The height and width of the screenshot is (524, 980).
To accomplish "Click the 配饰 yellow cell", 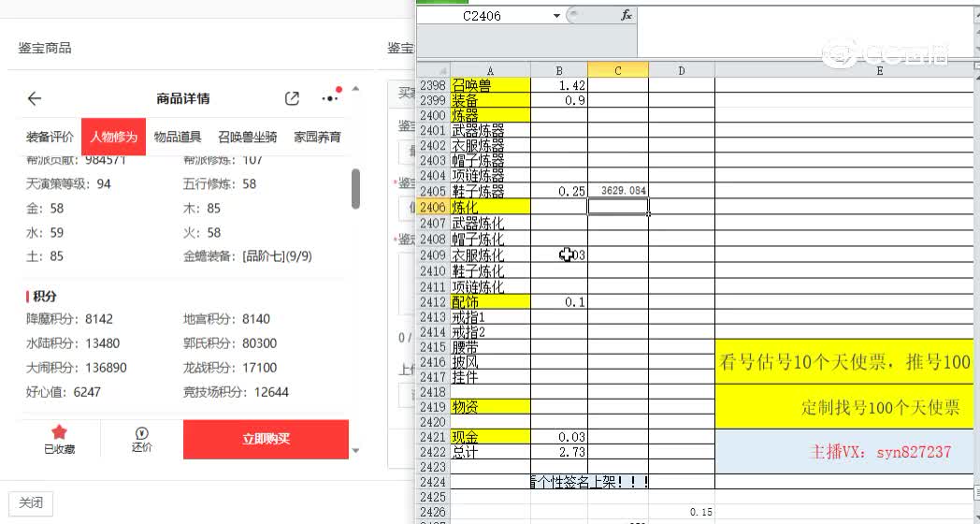I will click(x=490, y=302).
